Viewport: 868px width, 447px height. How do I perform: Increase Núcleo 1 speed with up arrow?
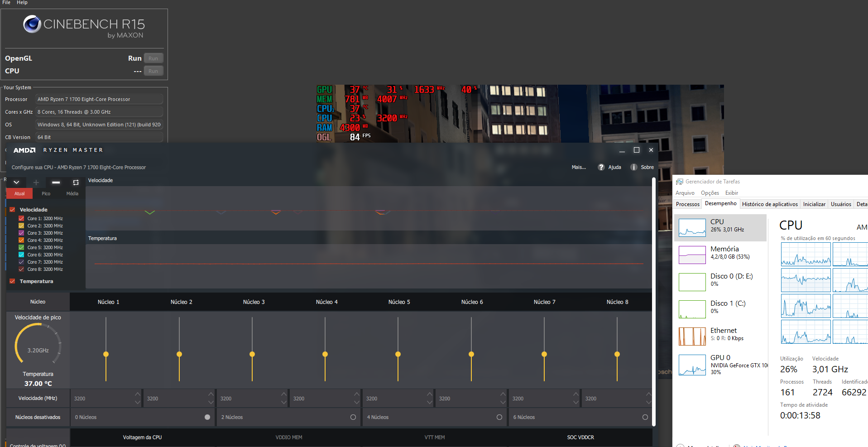point(138,394)
